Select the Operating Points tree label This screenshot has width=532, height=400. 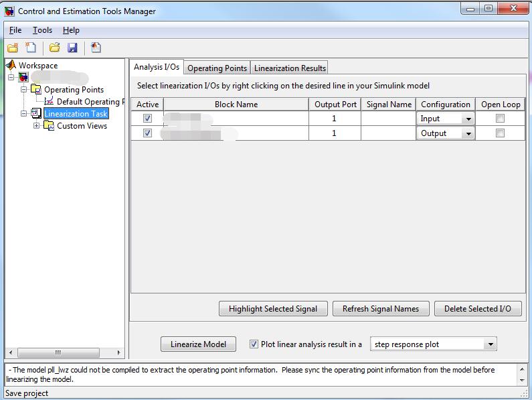point(74,90)
